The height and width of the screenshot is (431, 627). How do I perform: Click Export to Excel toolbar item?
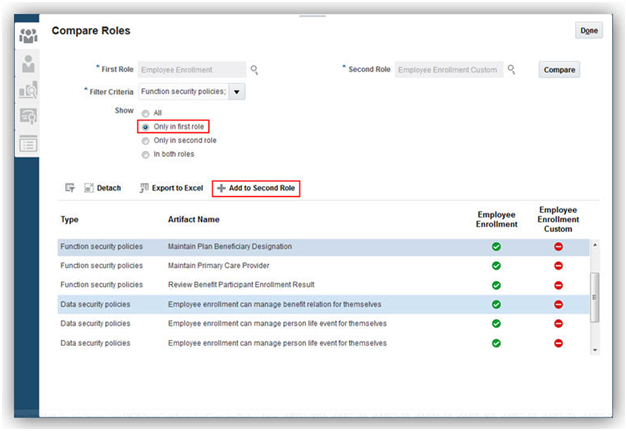[x=171, y=188]
